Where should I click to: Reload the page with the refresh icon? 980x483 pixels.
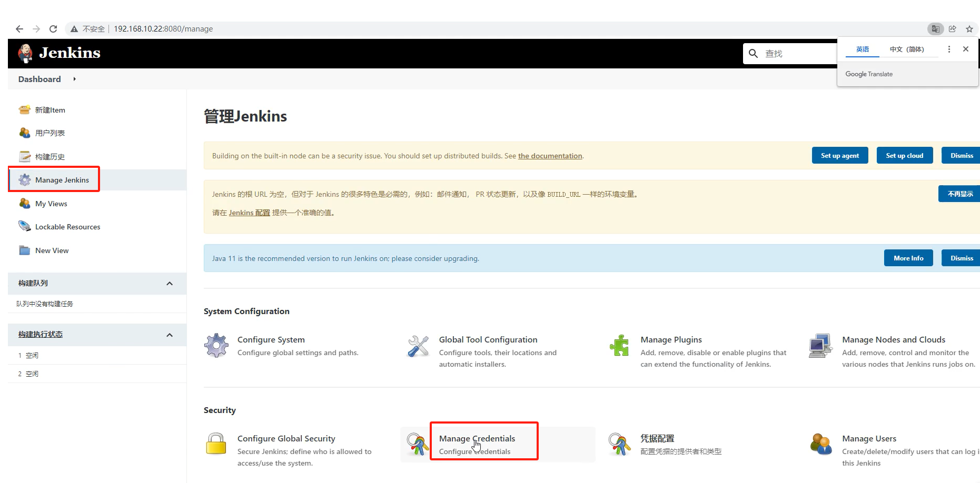(x=53, y=29)
